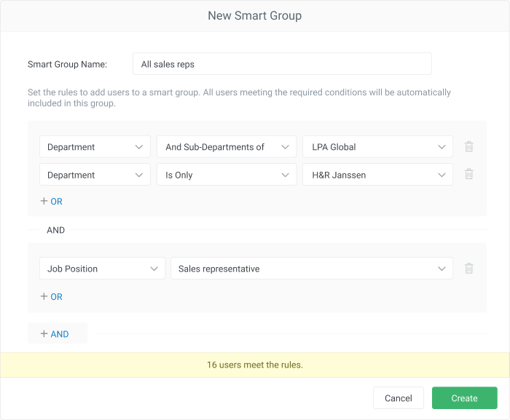Select the New Smart Group dialog header
The image size is (510, 420).
pos(255,15)
